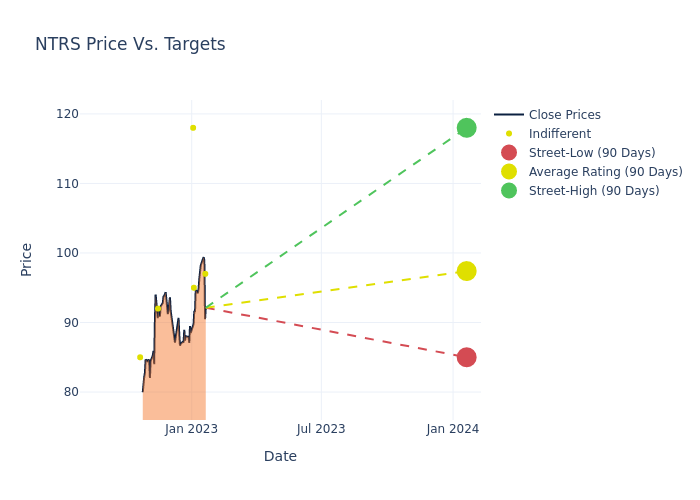Screen dimensions: 700x500
Task: Click the Date x-axis title
Action: click(280, 457)
